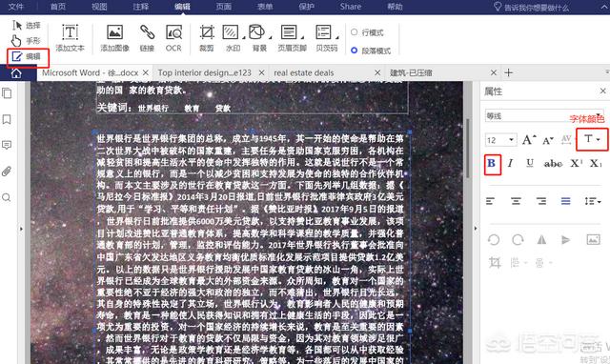Click the crop icon in properties panel
This screenshot has width=610, height=364.
[x=495, y=263]
